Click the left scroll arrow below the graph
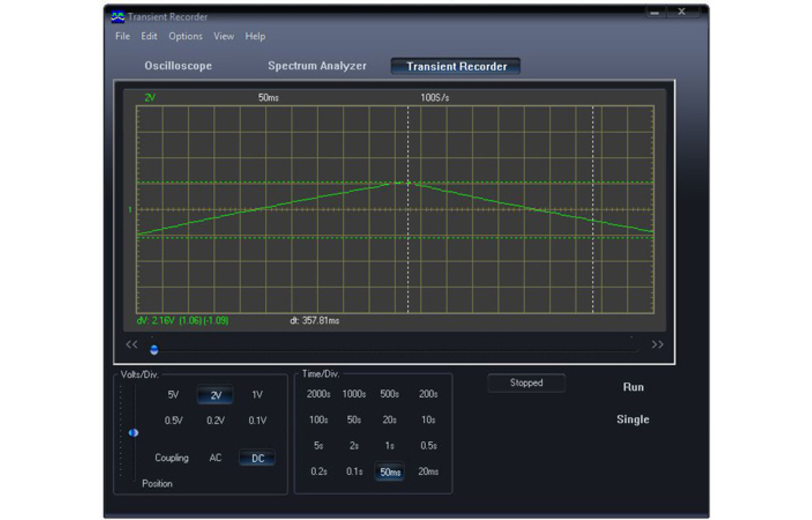The width and height of the screenshot is (812, 520). tap(130, 344)
